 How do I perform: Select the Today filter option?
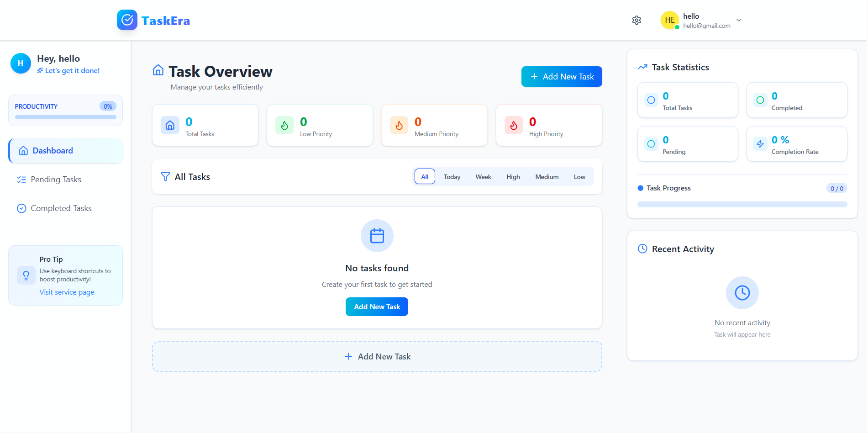(452, 177)
